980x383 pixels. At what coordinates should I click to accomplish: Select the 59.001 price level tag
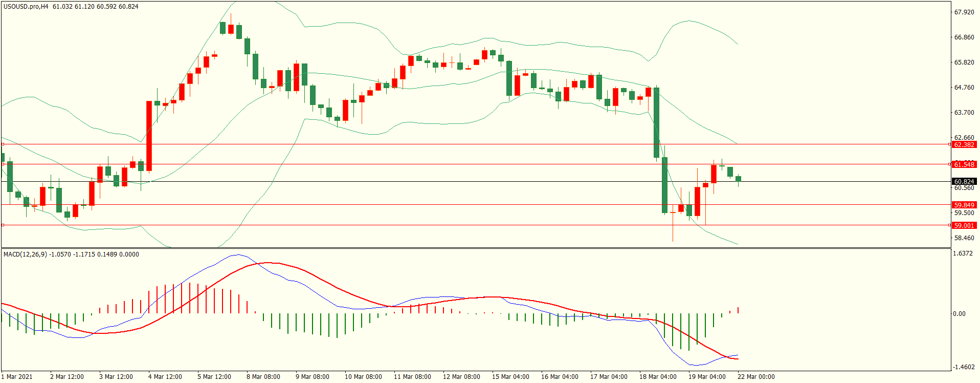(x=964, y=225)
